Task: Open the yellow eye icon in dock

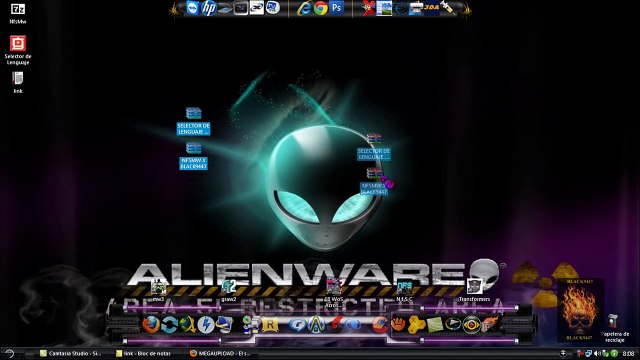Action: 471,325
